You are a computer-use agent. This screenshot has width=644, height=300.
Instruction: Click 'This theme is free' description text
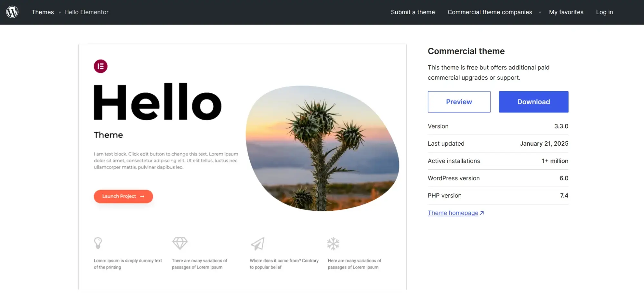pos(488,73)
